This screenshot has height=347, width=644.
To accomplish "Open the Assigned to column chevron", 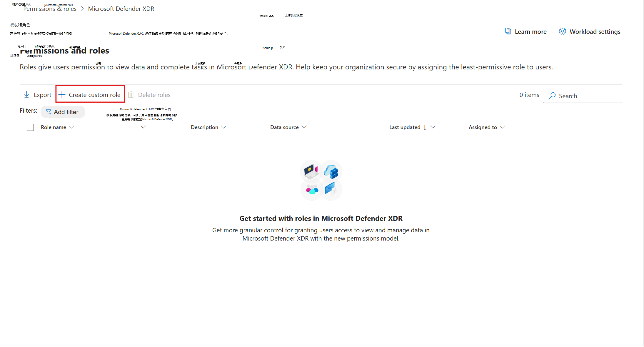I will (503, 127).
